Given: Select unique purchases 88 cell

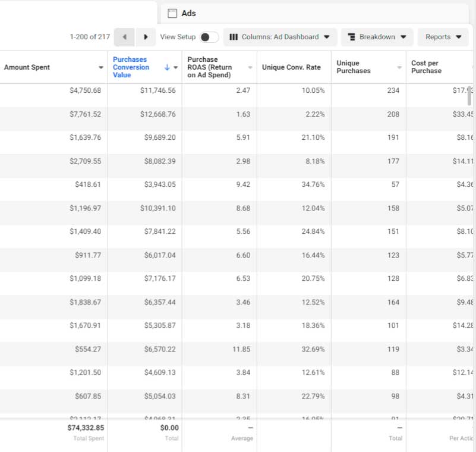Looking at the screenshot, I should [x=395, y=372].
